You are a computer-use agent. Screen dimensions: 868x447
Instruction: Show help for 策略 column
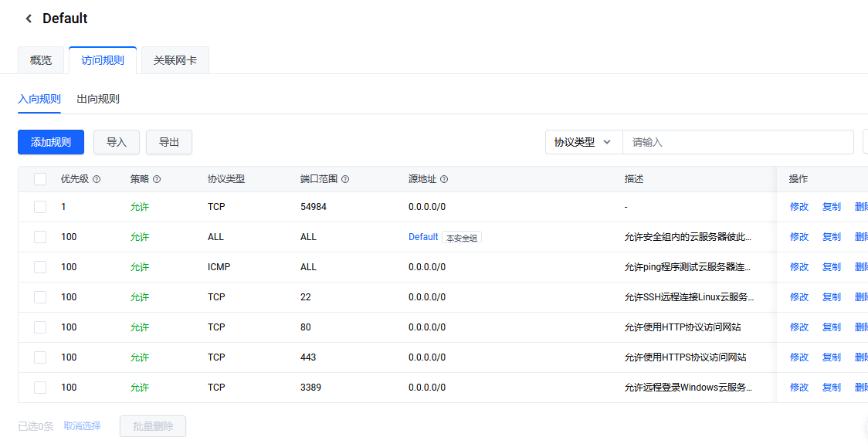point(157,179)
